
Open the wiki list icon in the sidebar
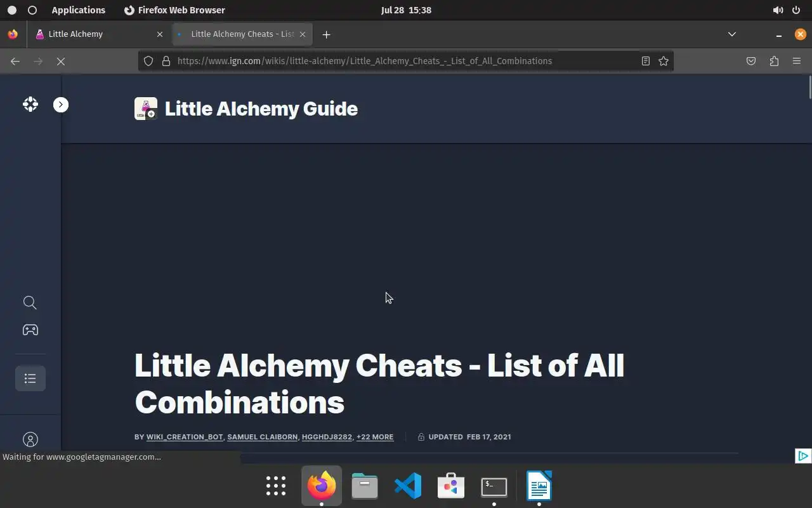(30, 378)
